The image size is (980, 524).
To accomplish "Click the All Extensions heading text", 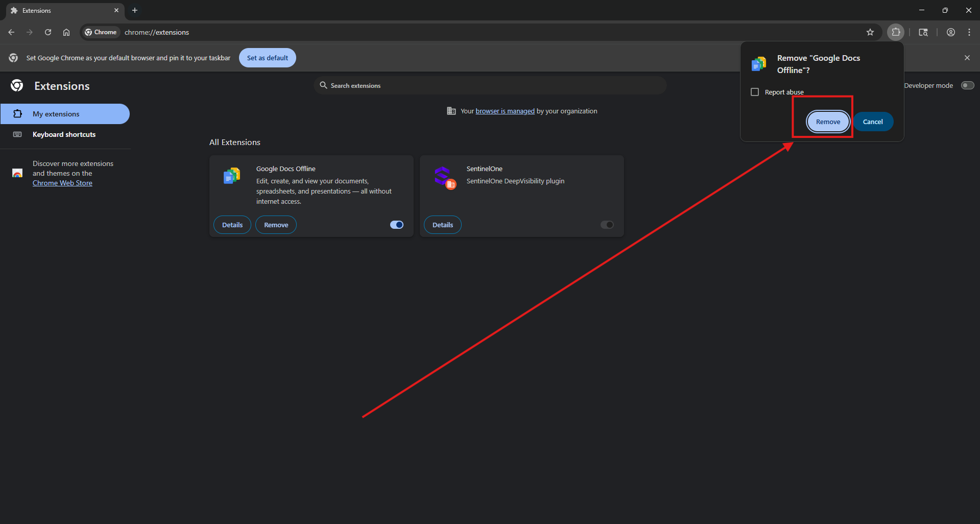I will pyautogui.click(x=235, y=142).
